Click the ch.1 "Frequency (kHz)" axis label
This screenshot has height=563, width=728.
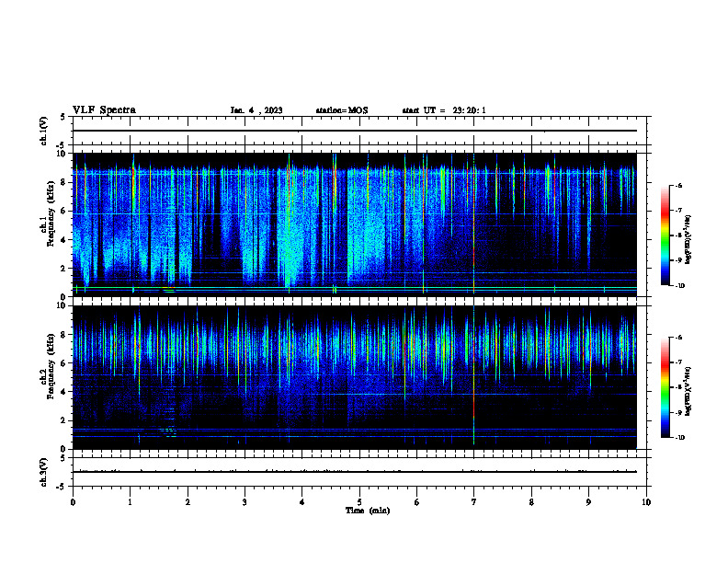coord(51,213)
